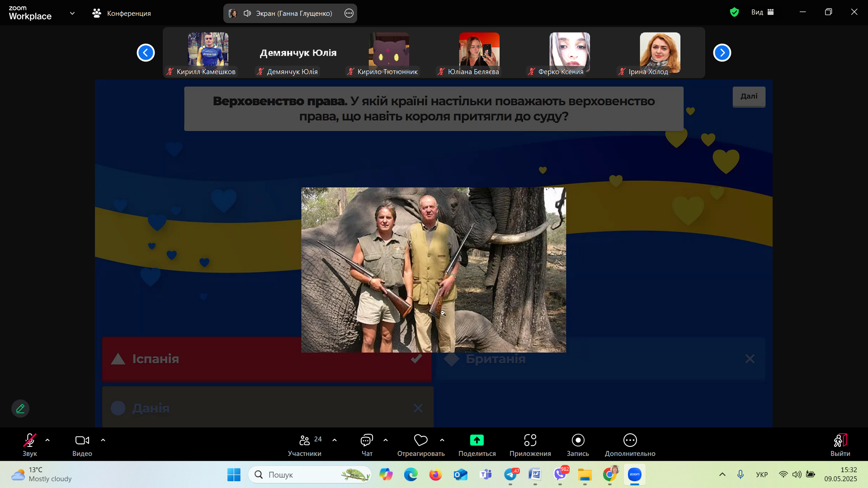The height and width of the screenshot is (488, 868).
Task: Click the Отреагировать heart reaction icon
Action: (x=420, y=440)
